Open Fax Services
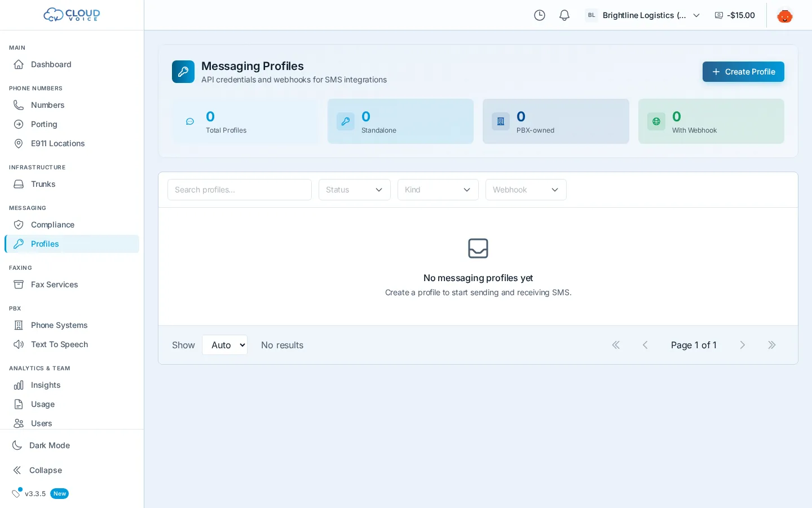 [72, 284]
